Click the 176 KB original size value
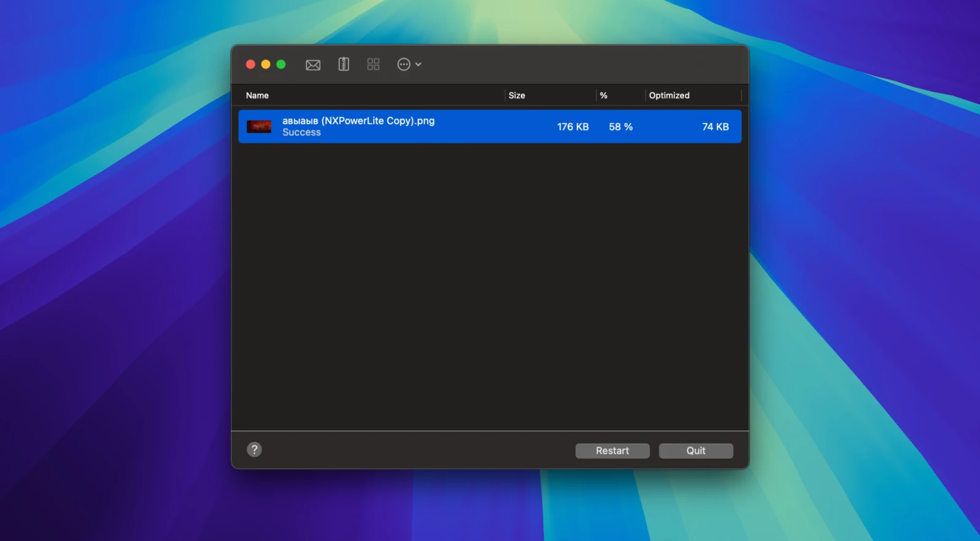This screenshot has height=541, width=980. 573,127
